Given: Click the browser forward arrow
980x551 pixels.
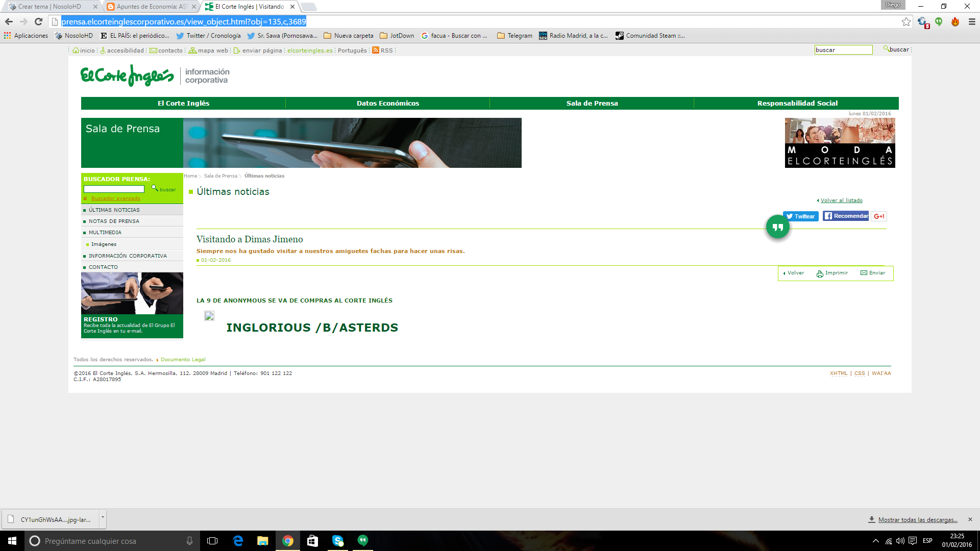Looking at the screenshot, I should pos(23,21).
